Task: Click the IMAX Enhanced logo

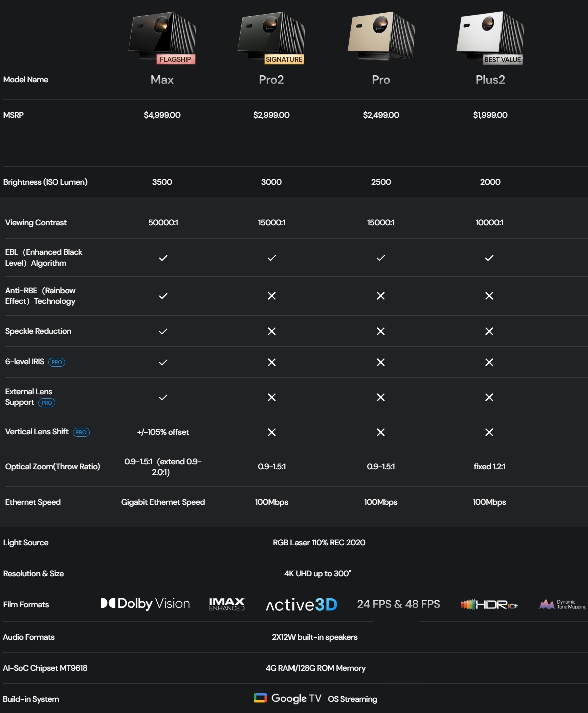Action: tap(227, 604)
